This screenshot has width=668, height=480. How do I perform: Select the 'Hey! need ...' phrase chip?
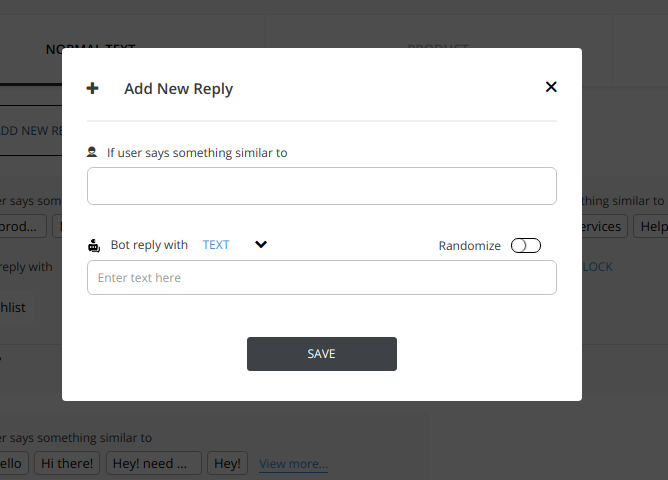tap(154, 463)
